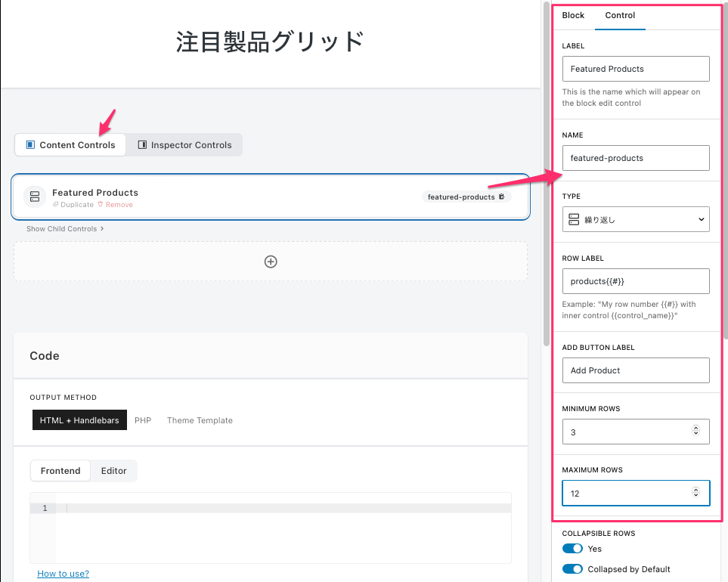728x582 pixels.
Task: Toggle Collapsed by Default switch
Action: pyautogui.click(x=572, y=569)
